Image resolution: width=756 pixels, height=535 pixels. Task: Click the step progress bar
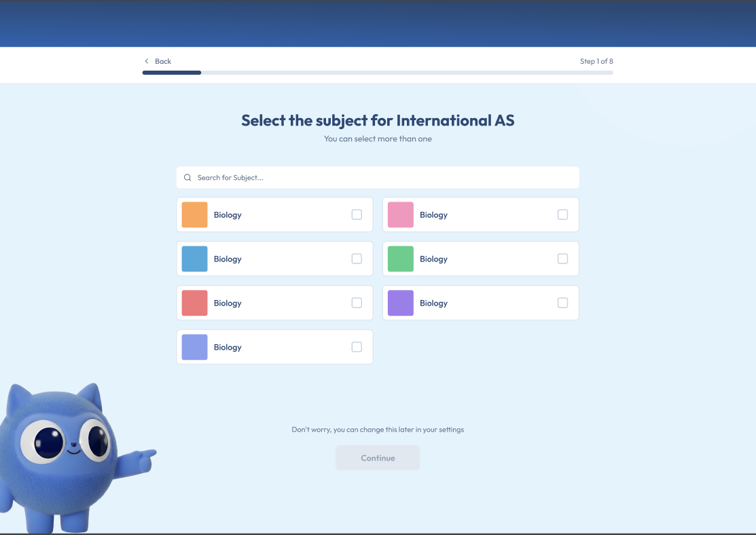coord(377,73)
